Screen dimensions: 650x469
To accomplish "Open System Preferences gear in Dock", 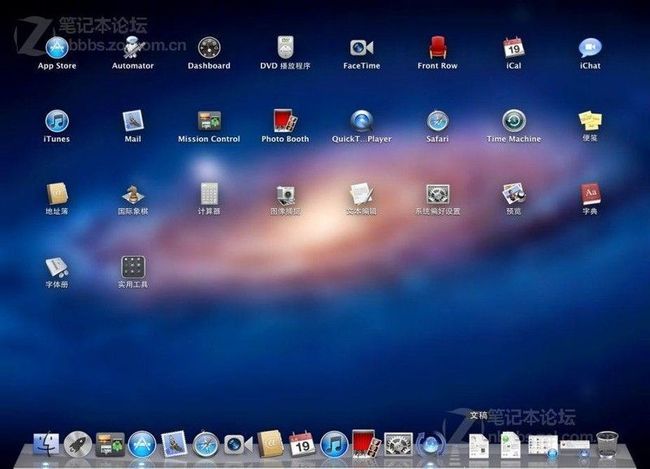I will coord(398,445).
